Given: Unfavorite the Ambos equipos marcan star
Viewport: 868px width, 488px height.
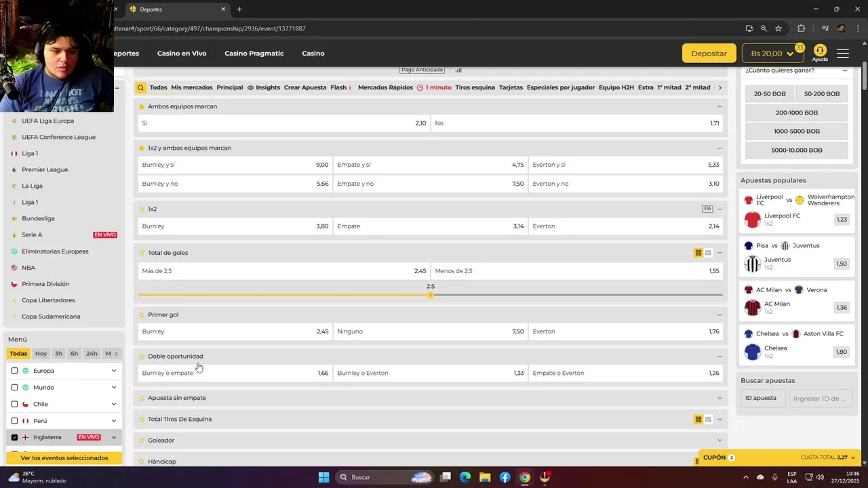Looking at the screenshot, I should click(x=142, y=106).
